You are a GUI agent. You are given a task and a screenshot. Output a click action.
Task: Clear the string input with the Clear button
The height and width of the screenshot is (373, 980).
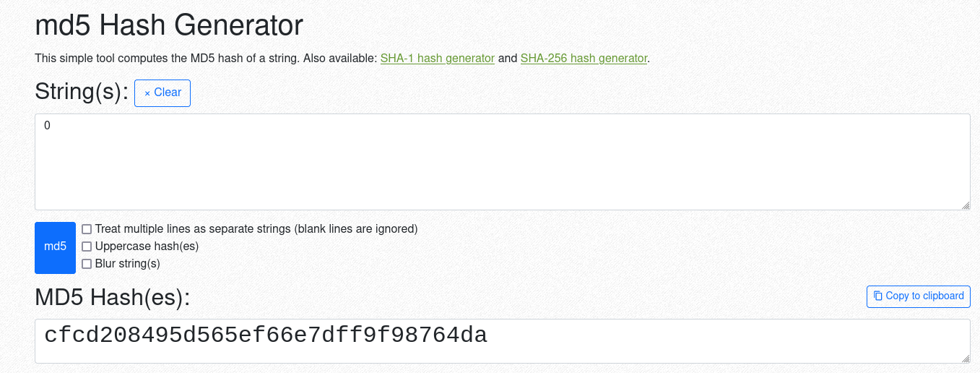(162, 93)
